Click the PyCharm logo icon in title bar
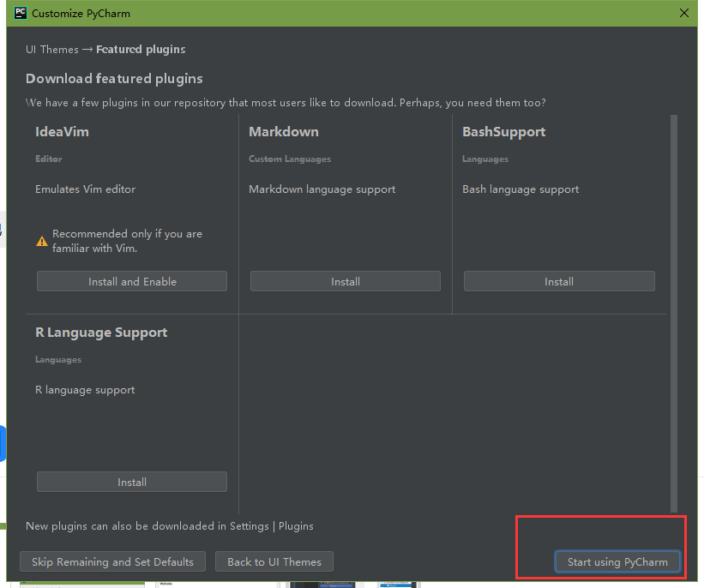Image resolution: width=704 pixels, height=588 pixels. click(x=21, y=13)
